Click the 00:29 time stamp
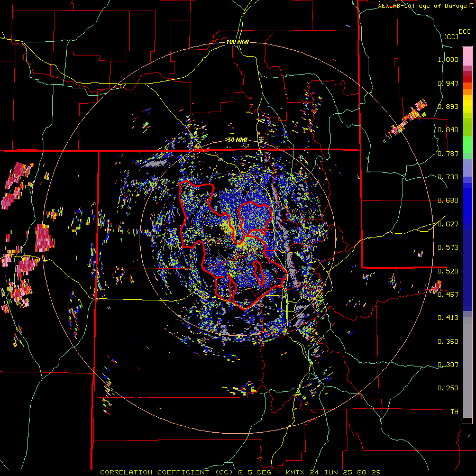This screenshot has width=476, height=476. [x=369, y=472]
